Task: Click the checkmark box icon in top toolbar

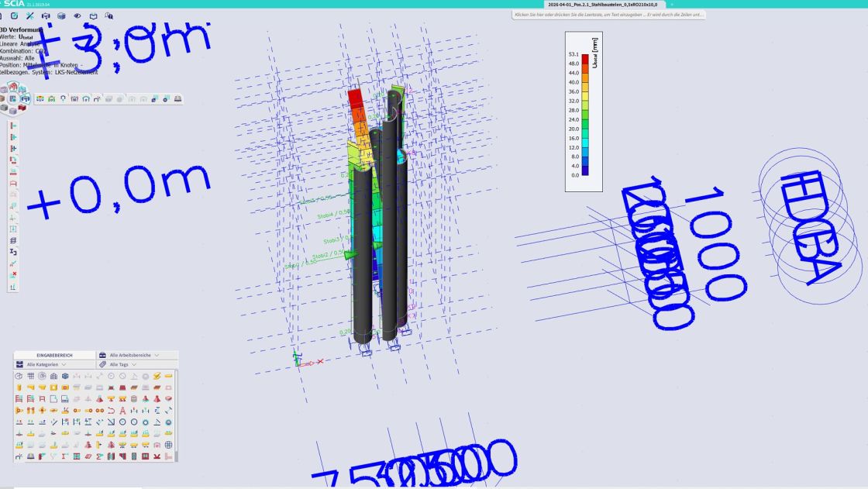Action: (14, 15)
